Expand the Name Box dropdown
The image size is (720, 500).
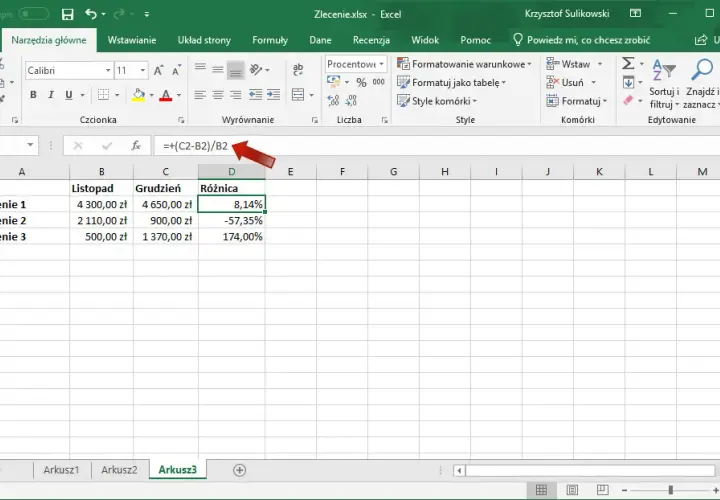click(30, 145)
